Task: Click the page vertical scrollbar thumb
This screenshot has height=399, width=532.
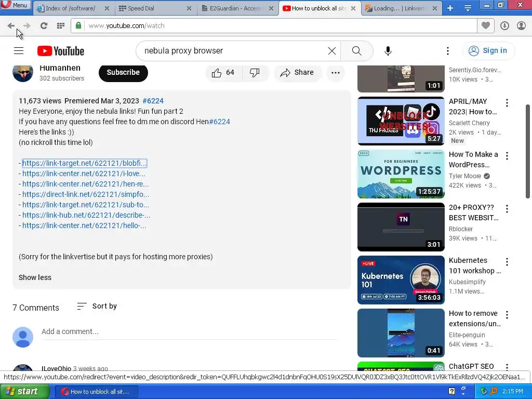Action: 528,151
